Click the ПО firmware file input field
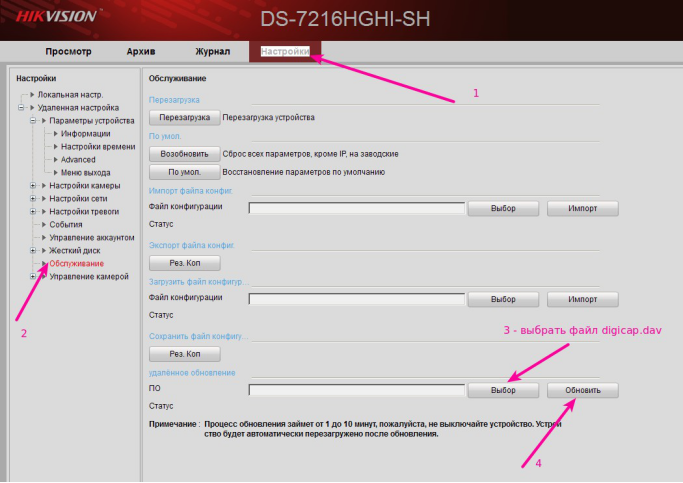 point(357,390)
